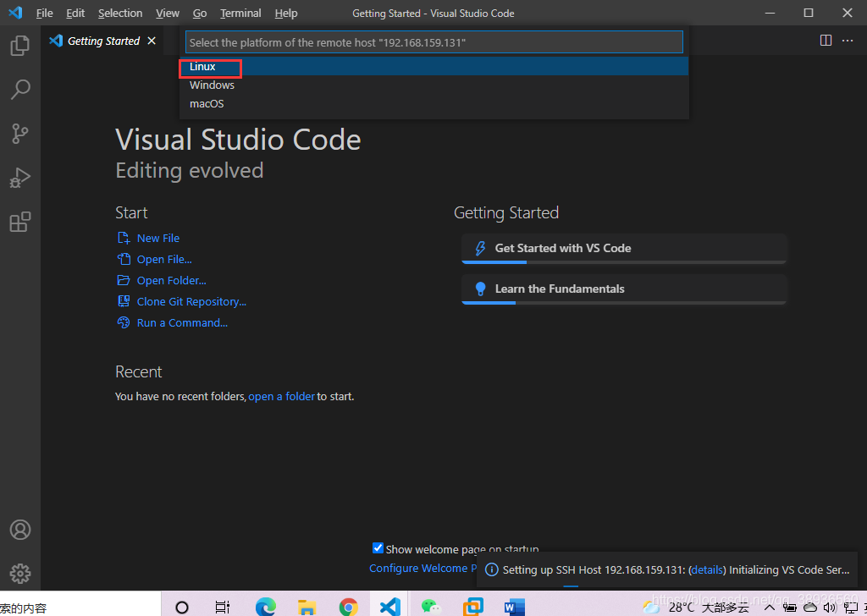Click the New File icon
Screen dimensions: 867x616
[x=124, y=238]
